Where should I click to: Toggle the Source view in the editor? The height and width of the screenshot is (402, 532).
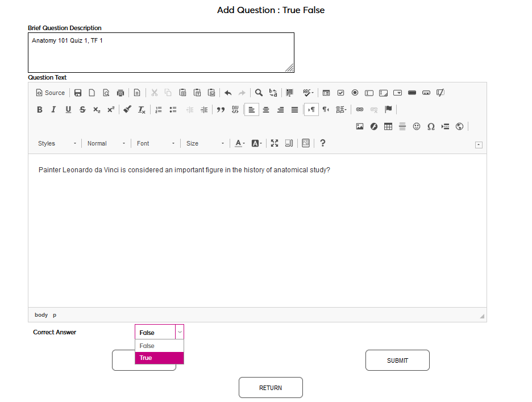point(50,93)
